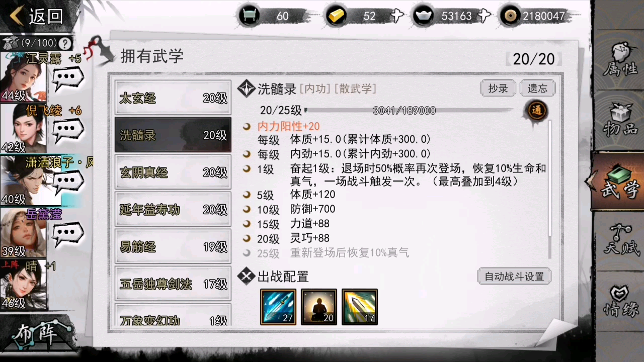
Task: Go back with the 返回 arrow
Action: tap(36, 16)
